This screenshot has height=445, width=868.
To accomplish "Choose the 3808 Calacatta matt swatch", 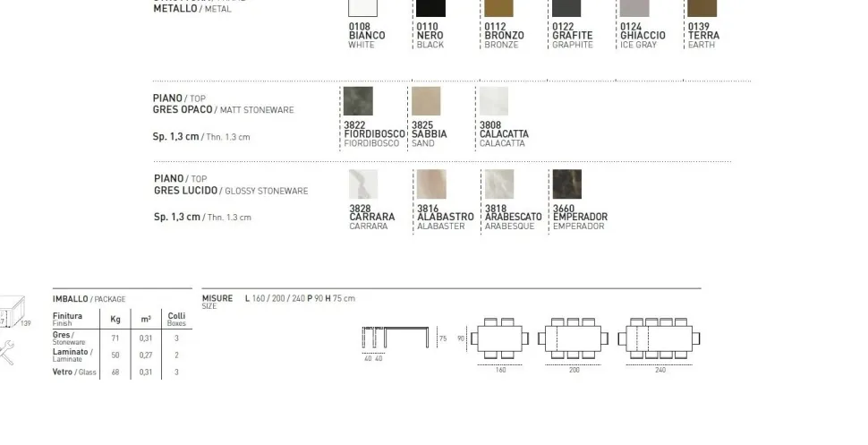I will tap(494, 101).
